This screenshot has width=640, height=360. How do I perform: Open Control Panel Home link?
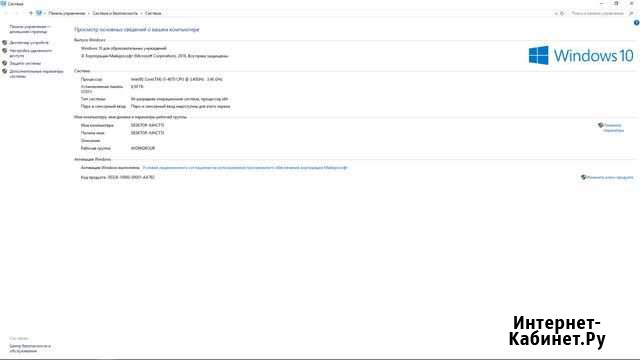(29, 29)
